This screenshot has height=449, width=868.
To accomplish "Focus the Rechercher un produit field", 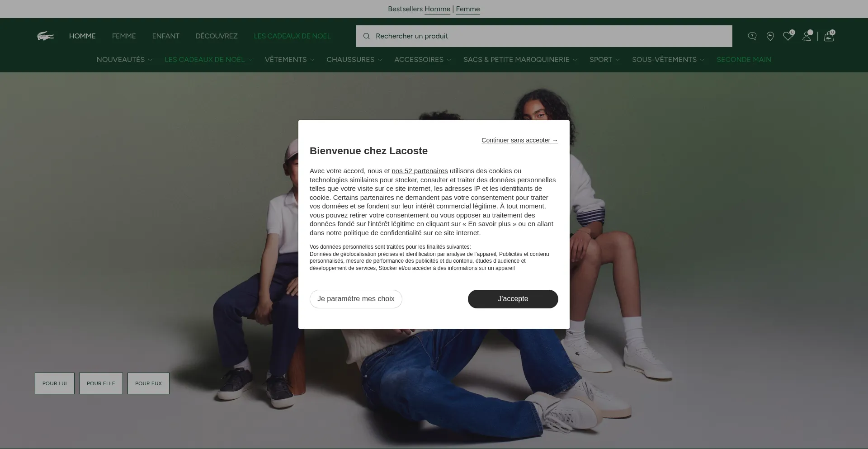I will [x=544, y=36].
